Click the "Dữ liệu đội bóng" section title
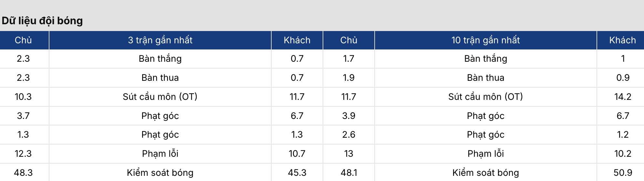The height and width of the screenshot is (181, 644). click(x=42, y=21)
